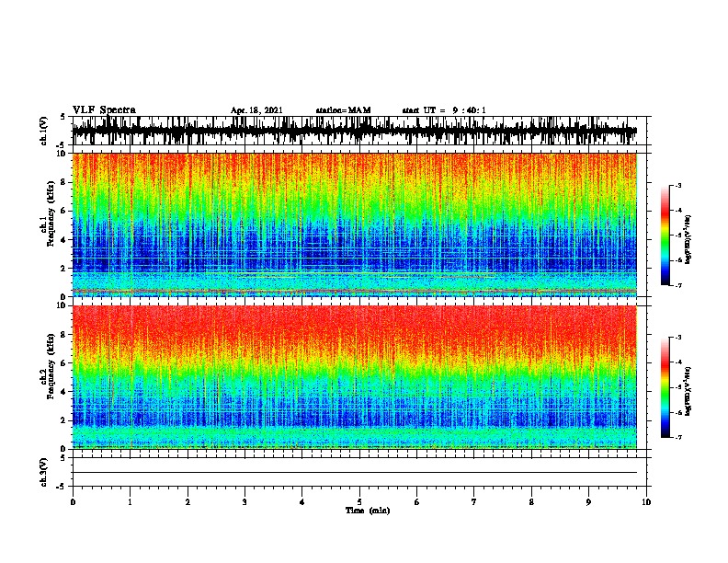Click the "2" minute tick label
This screenshot has height=563, width=728.
188,502
